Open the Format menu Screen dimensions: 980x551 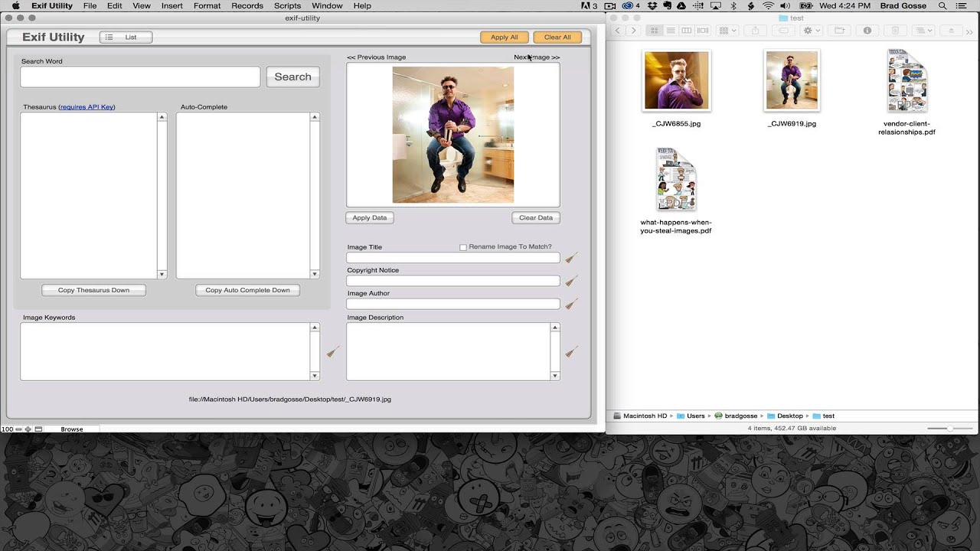click(x=207, y=5)
